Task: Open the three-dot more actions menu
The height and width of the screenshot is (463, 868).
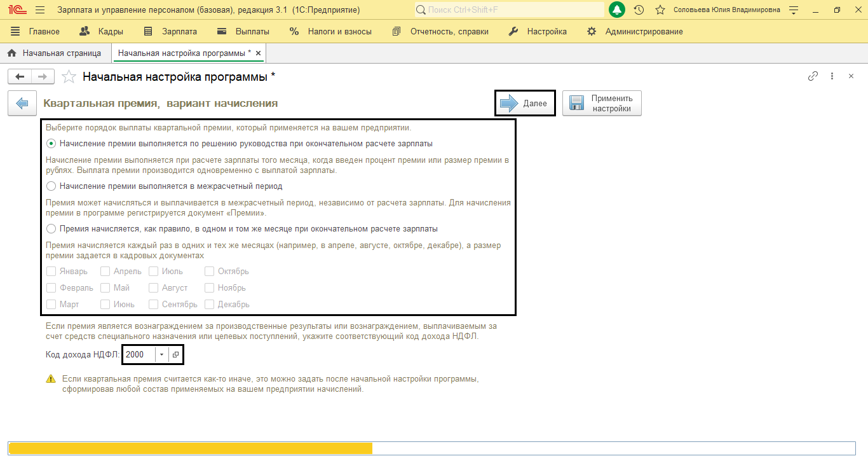Action: coord(832,76)
